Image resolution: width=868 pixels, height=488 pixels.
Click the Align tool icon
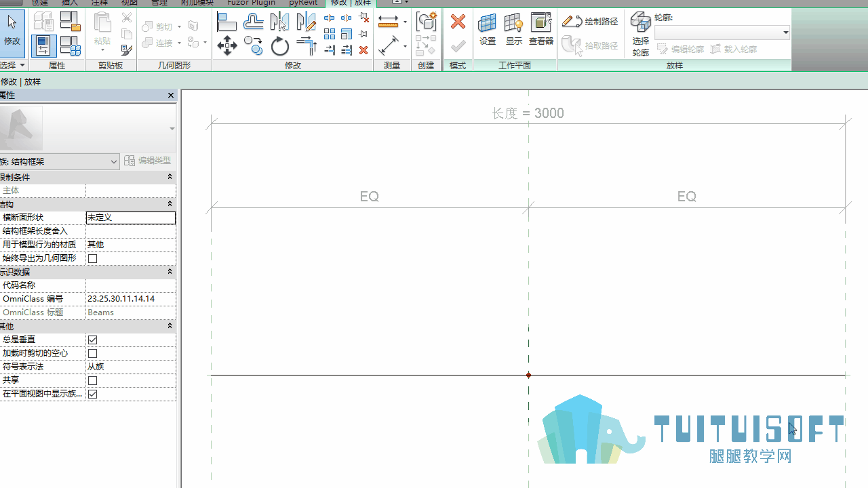pos(226,22)
